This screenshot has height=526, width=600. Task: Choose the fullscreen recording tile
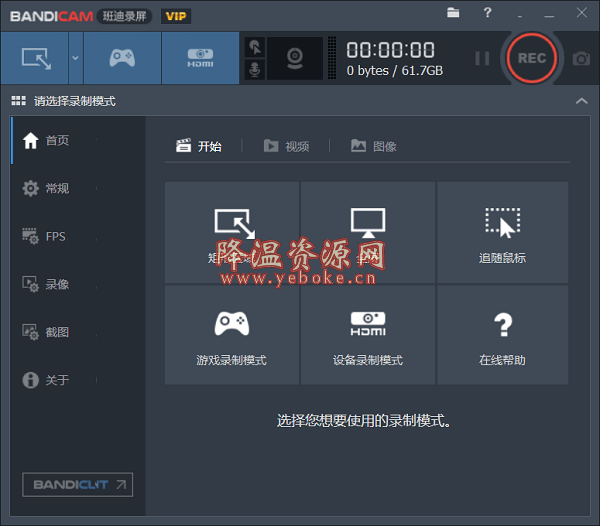[x=368, y=233]
